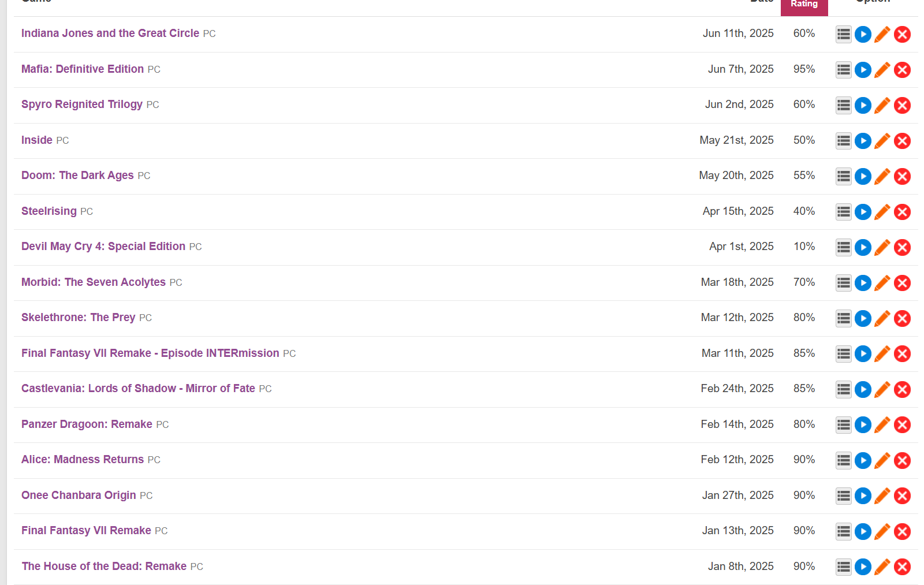The width and height of the screenshot is (924, 585).
Task: Delete Indiana Jones entry with red X
Action: pos(903,35)
